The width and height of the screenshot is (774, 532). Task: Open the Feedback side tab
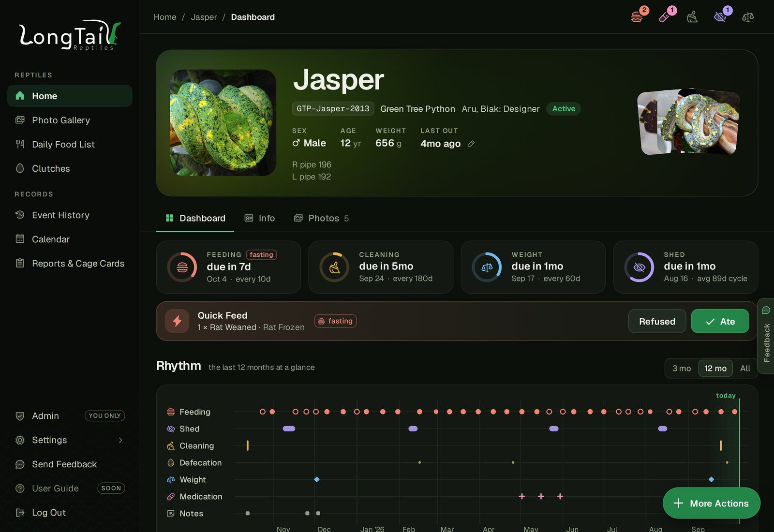point(766,336)
